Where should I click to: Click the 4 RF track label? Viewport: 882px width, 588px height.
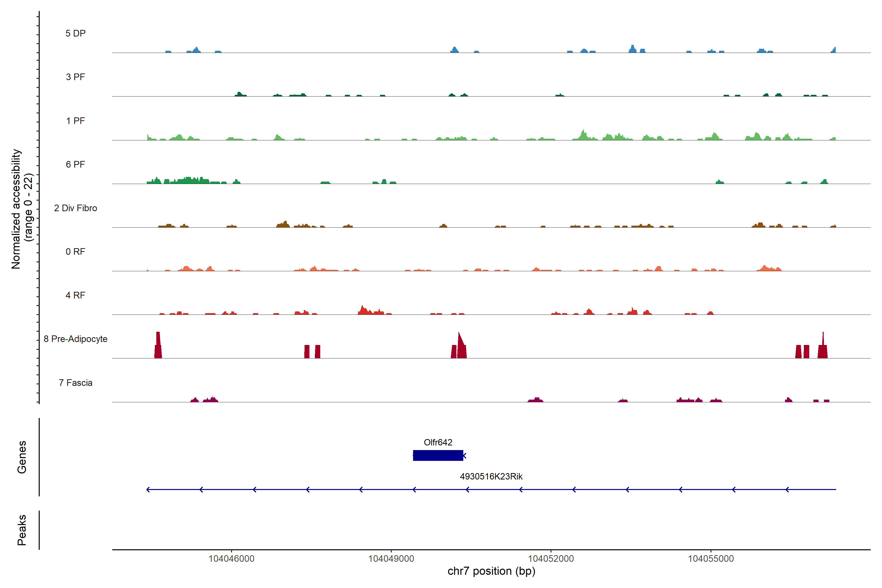75,295
